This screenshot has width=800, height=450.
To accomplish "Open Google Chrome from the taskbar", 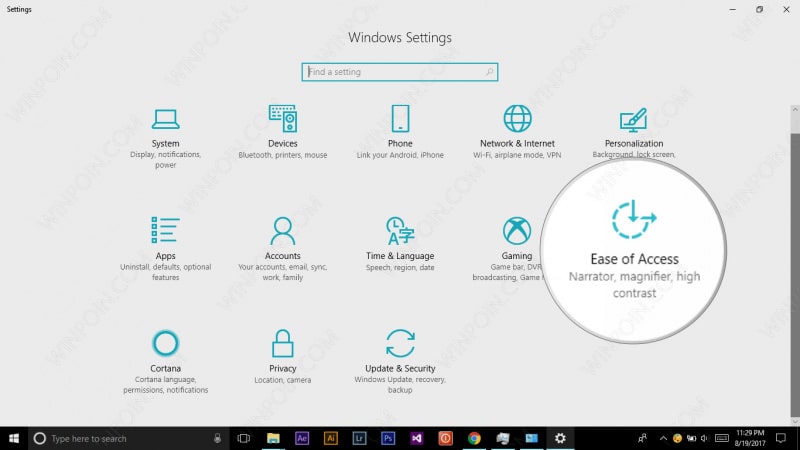I will click(x=474, y=438).
